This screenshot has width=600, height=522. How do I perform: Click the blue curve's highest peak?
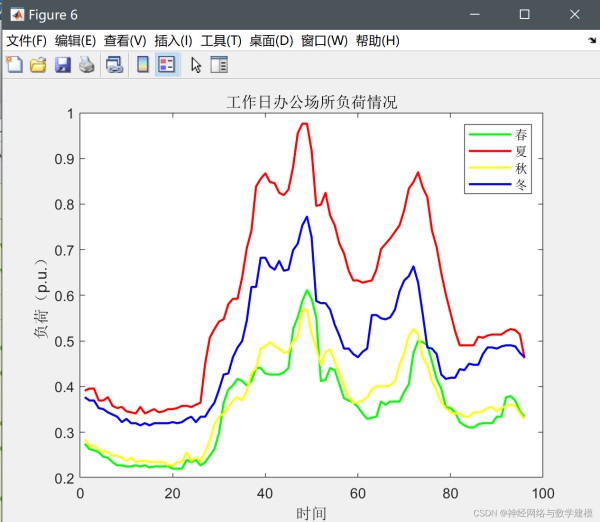[307, 217]
